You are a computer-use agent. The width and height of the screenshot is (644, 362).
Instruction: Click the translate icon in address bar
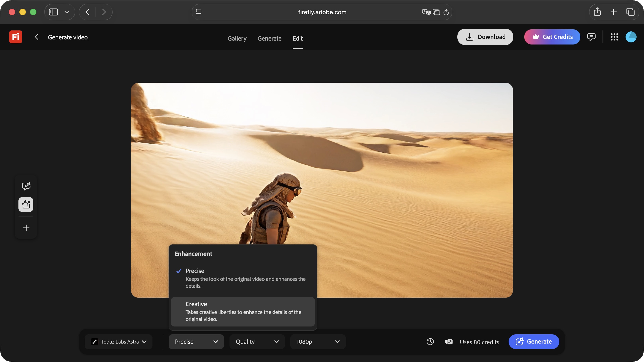[x=426, y=12]
